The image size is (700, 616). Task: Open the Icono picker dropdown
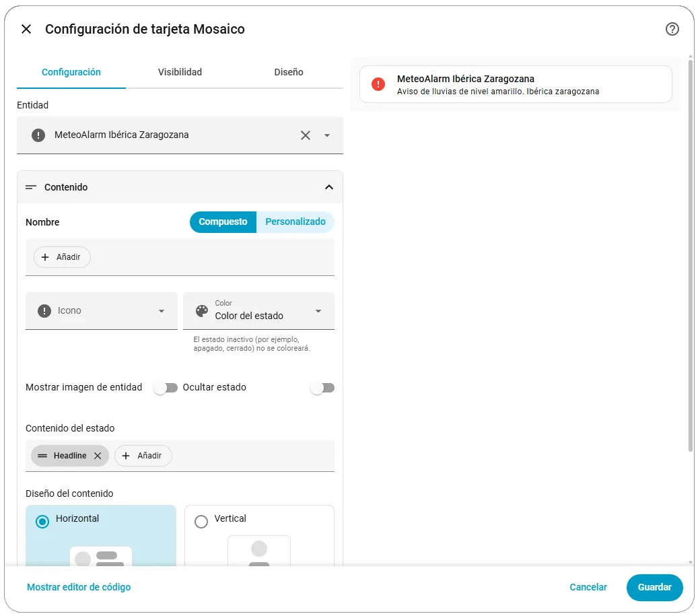point(162,311)
